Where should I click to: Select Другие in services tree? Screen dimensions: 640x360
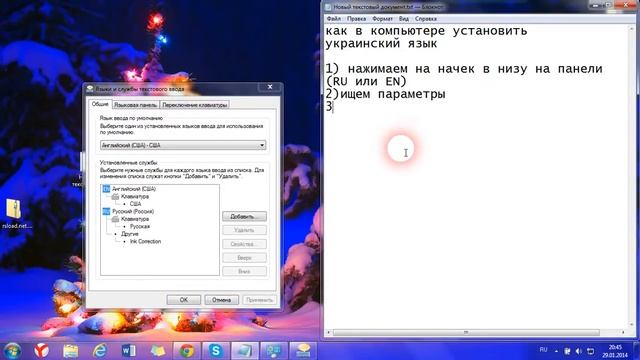pyautogui.click(x=130, y=234)
